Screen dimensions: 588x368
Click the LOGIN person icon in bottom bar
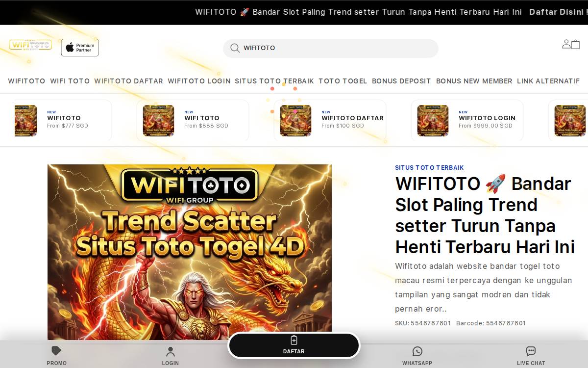pos(171,351)
